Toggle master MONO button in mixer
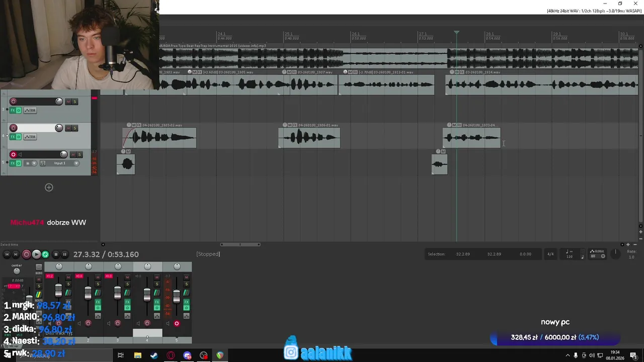Screen dimensions: 644x362 [x=39, y=267]
